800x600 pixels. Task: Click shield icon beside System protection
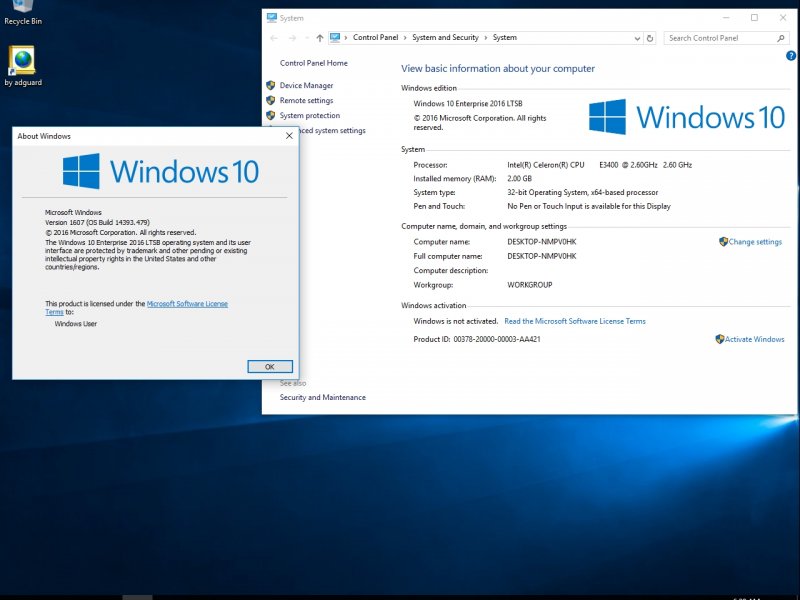271,115
